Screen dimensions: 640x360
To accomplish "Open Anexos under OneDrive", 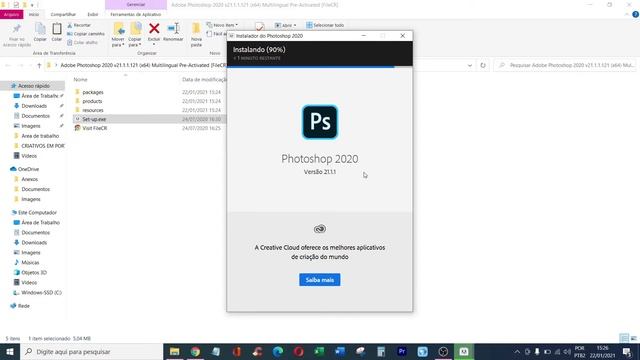I will pyautogui.click(x=29, y=179).
